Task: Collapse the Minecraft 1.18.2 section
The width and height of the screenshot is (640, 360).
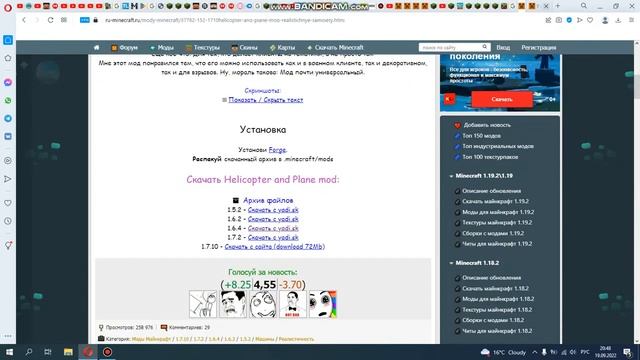Action: pyautogui.click(x=451, y=263)
